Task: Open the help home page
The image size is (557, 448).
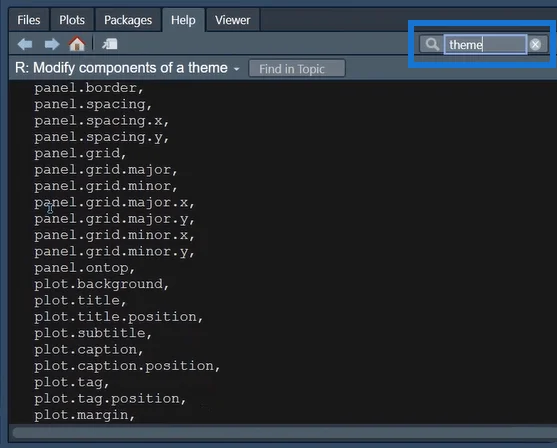Action: [x=77, y=44]
